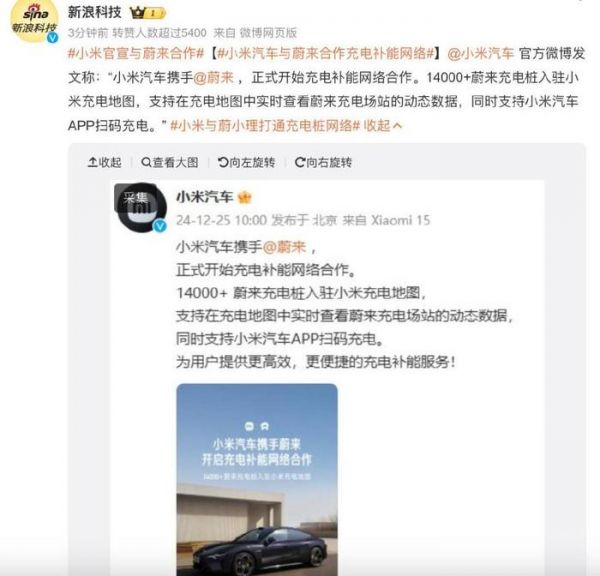Click the crown badge beside 小米汽车
This screenshot has width=600, height=576.
pyautogui.click(x=245, y=197)
